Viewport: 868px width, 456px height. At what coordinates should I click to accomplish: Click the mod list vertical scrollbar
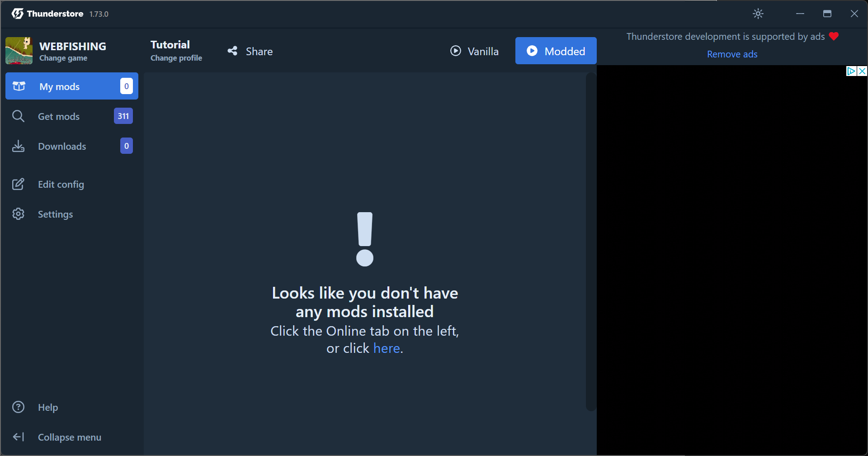coord(591,242)
